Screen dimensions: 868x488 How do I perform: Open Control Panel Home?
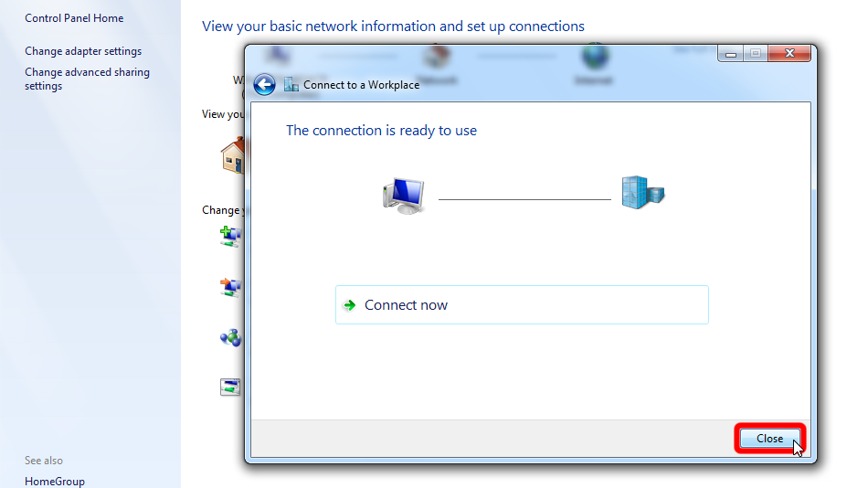pos(74,18)
